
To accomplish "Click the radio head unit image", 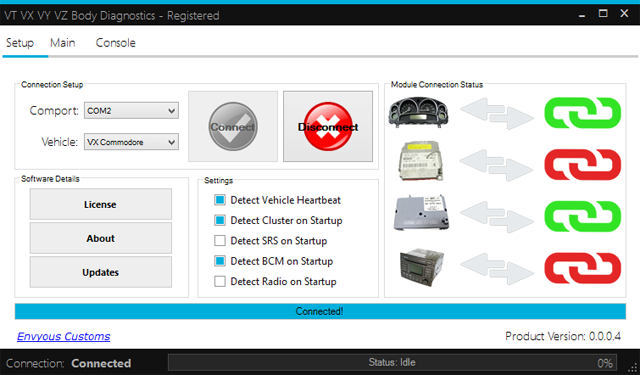I will pyautogui.click(x=422, y=268).
